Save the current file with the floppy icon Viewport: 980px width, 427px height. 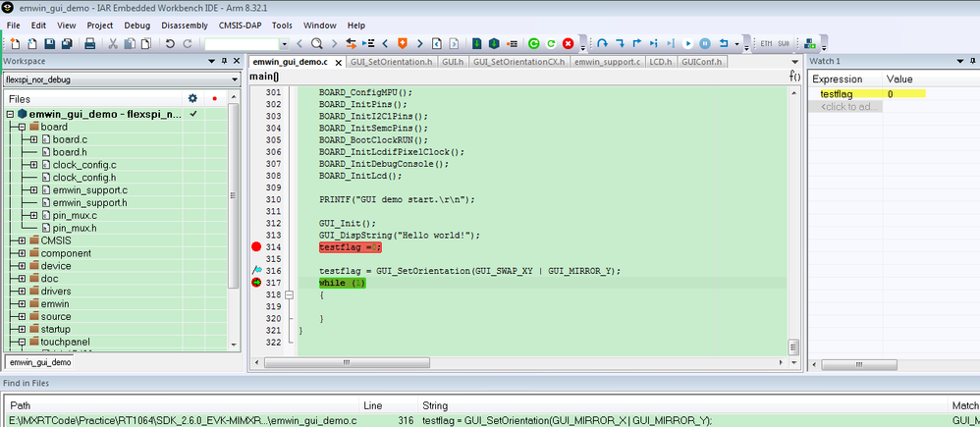click(49, 44)
